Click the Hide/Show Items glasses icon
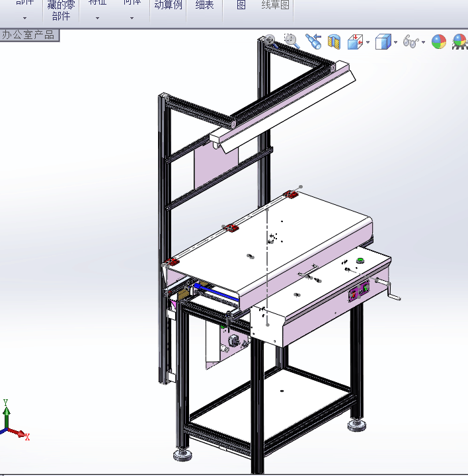Viewport: 468px width, 476px height. click(410, 42)
